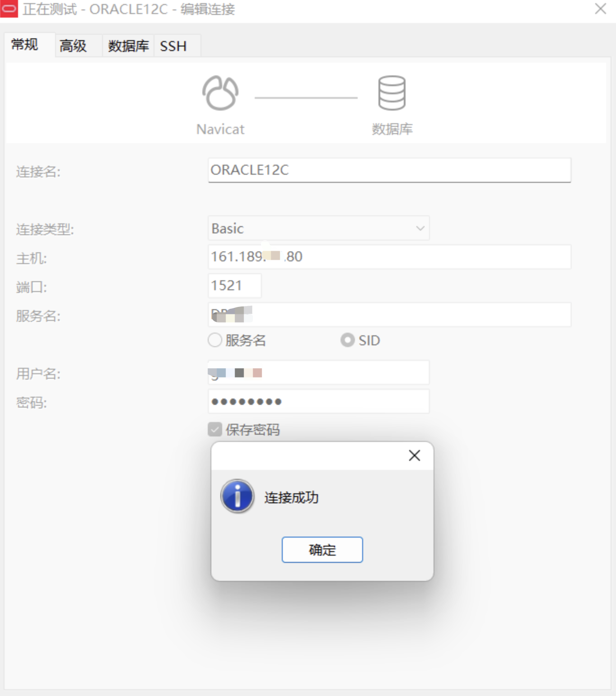Image resolution: width=616 pixels, height=696 pixels.
Task: Click the 连接成功 message text
Action: 291,497
